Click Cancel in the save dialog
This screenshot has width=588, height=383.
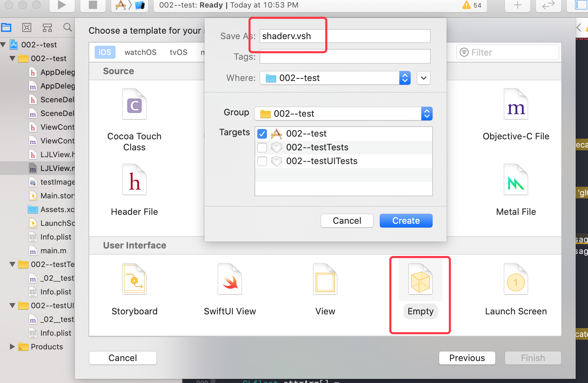tap(347, 221)
